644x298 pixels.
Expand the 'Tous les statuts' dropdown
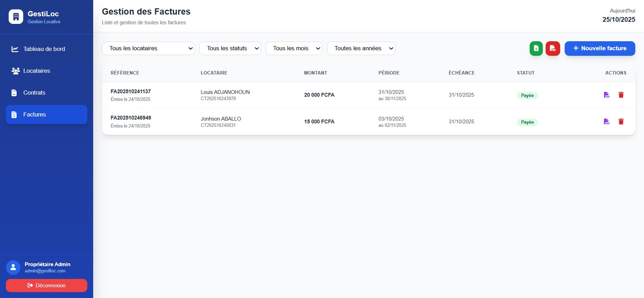230,49
